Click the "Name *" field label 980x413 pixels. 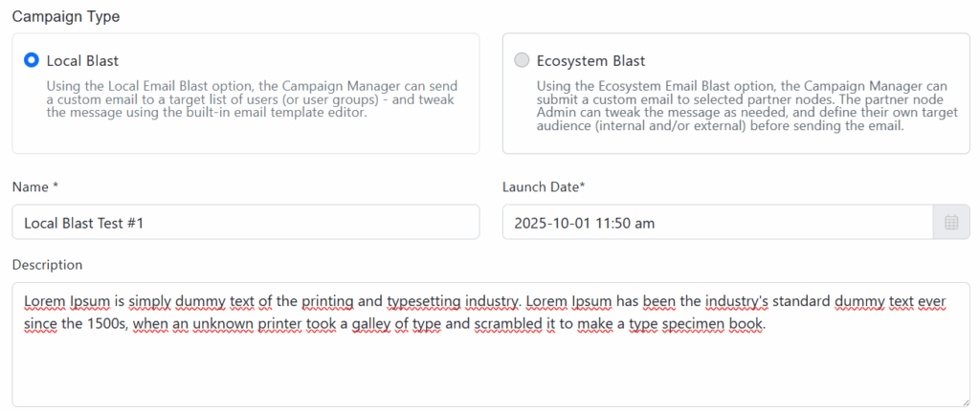pyautogui.click(x=35, y=186)
